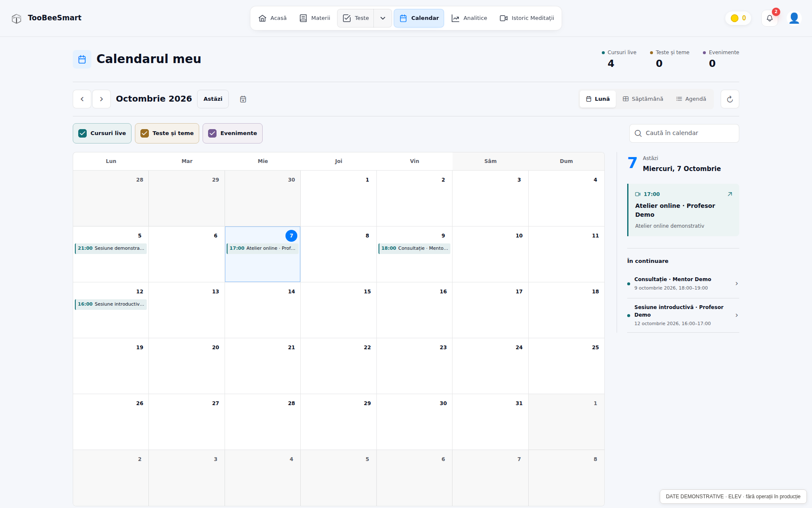Refresh the calendar with reload icon
Screen dimensions: 812x508
pyautogui.click(x=730, y=99)
